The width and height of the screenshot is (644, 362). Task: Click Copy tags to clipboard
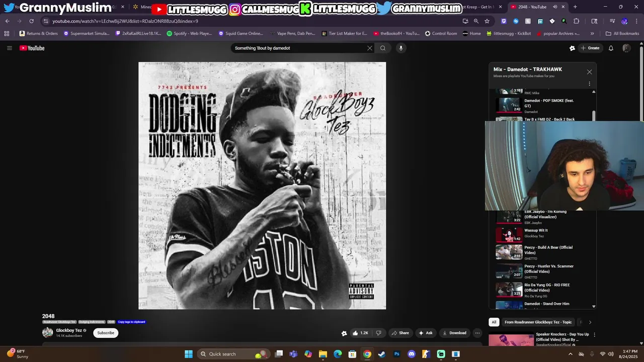pyautogui.click(x=131, y=322)
